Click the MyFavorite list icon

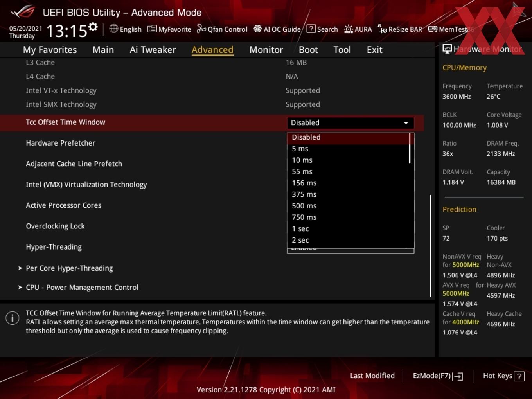[x=152, y=29]
